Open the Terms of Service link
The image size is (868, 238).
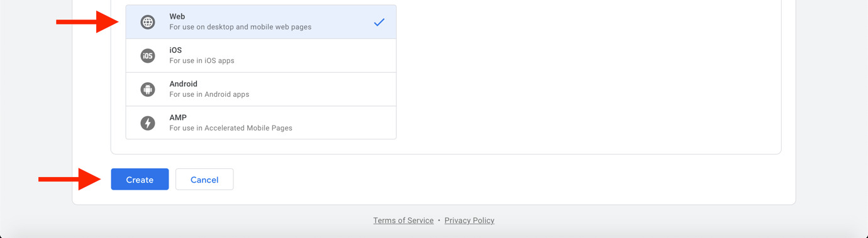(403, 220)
